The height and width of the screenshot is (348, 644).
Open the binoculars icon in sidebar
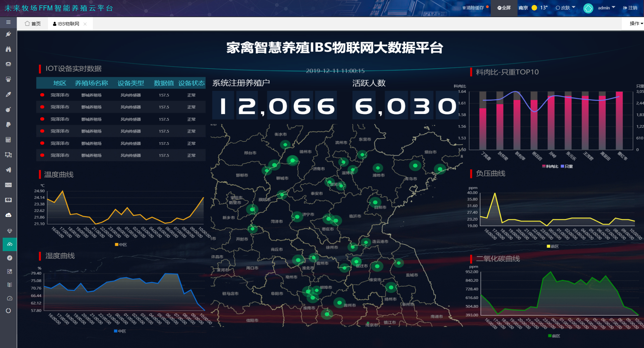[8, 49]
